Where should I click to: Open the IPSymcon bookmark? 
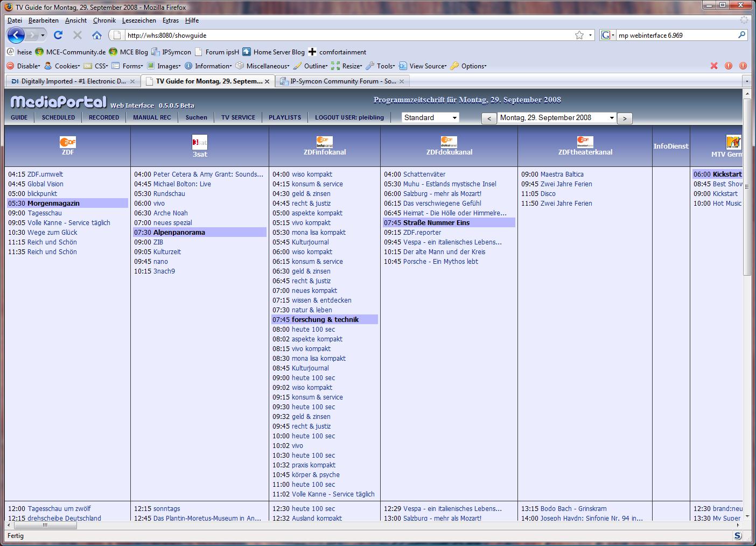click(x=171, y=52)
